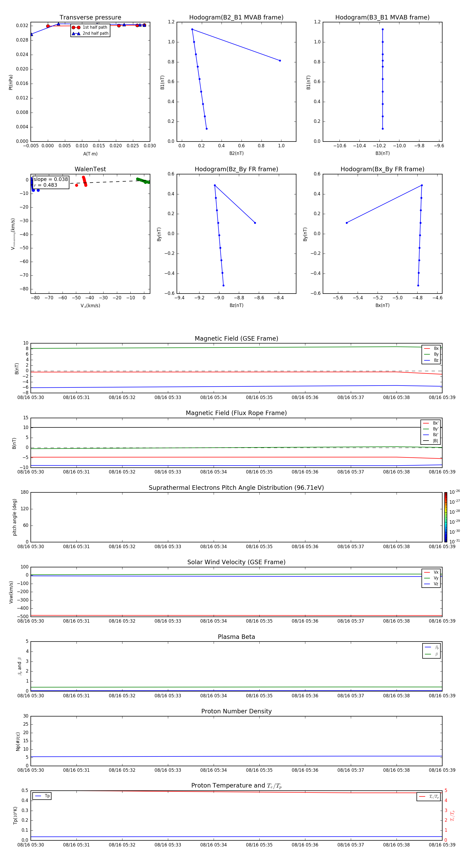473x868 pixels.
Task: Click the 'pitch angle (deg)' axis label
Action: pos(14,517)
